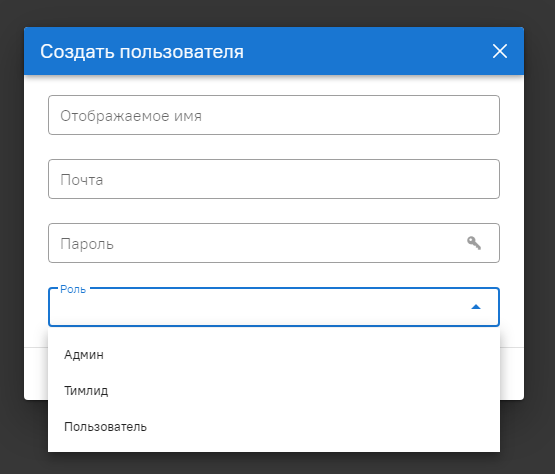555x474 pixels.
Task: Click the white dialog footer beside the role list
Action: (x=512, y=373)
